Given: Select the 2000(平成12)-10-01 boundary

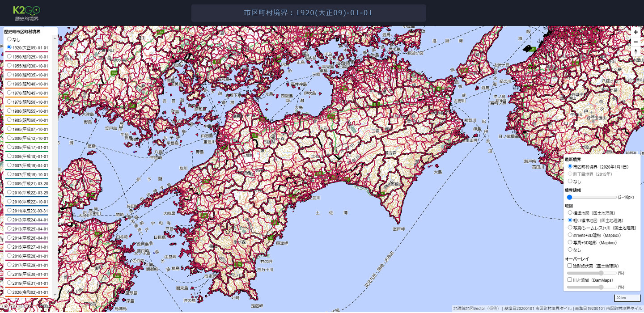Looking at the screenshot, I should tap(9, 138).
